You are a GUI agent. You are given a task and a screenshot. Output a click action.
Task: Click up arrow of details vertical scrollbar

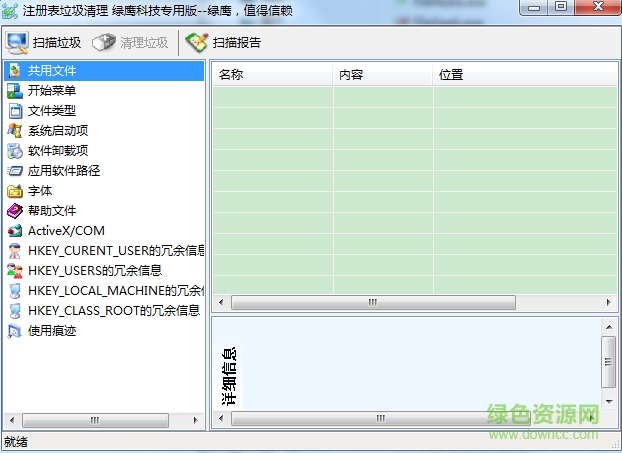[x=609, y=327]
